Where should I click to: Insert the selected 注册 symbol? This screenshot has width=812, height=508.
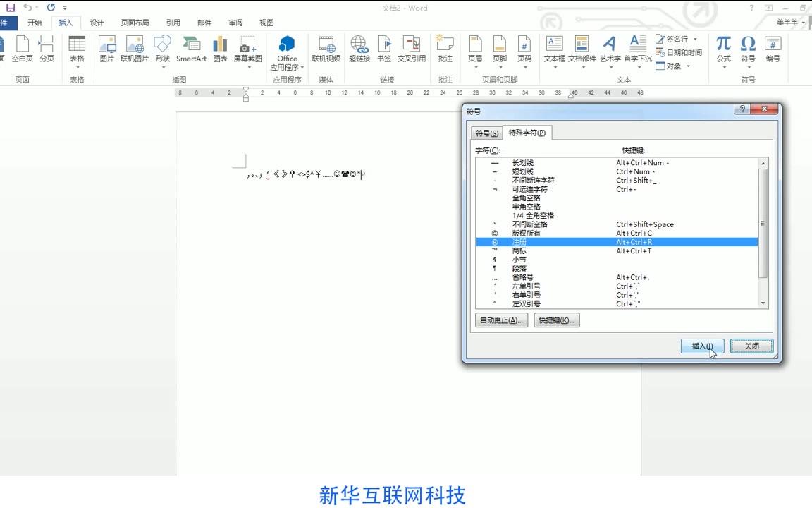click(x=701, y=346)
